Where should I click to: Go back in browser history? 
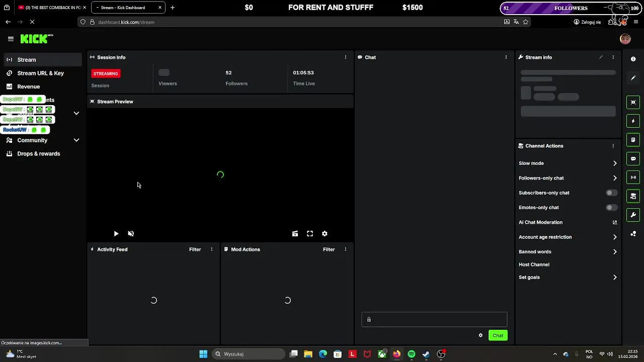coord(8,22)
